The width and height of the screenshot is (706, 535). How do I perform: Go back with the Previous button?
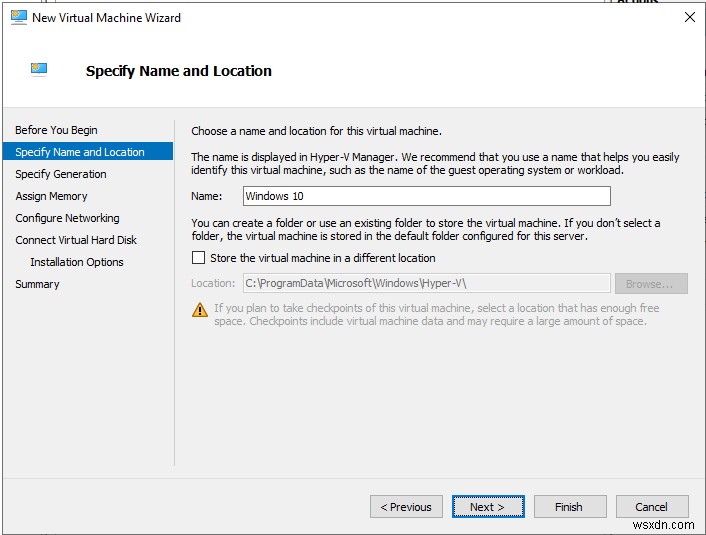tap(406, 507)
